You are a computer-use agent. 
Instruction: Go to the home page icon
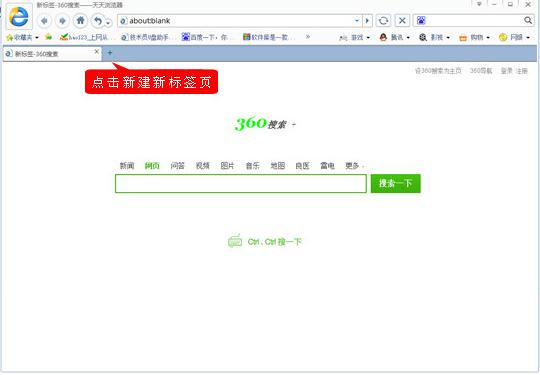80,21
